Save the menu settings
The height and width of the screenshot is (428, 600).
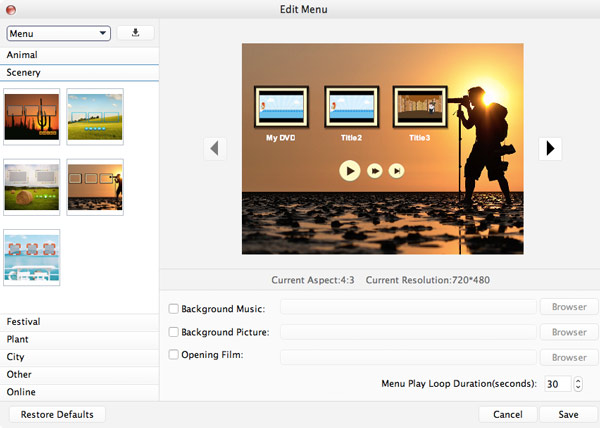pos(568,415)
